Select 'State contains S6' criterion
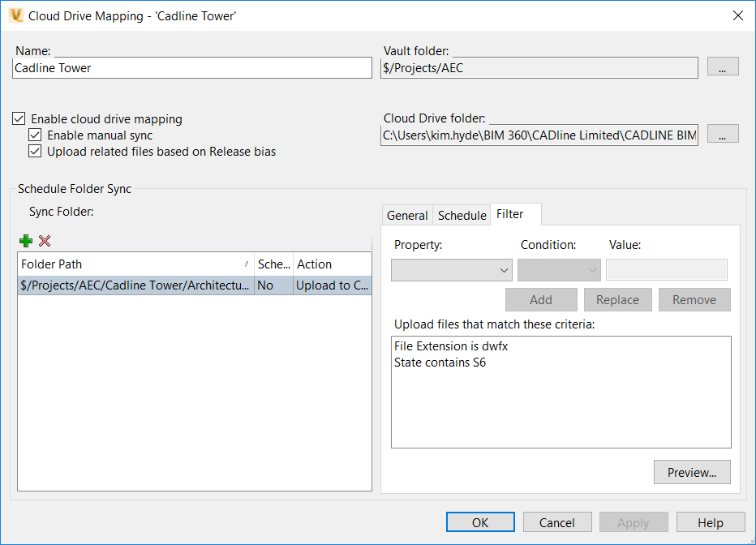Viewport: 756px width, 545px height. click(x=440, y=363)
